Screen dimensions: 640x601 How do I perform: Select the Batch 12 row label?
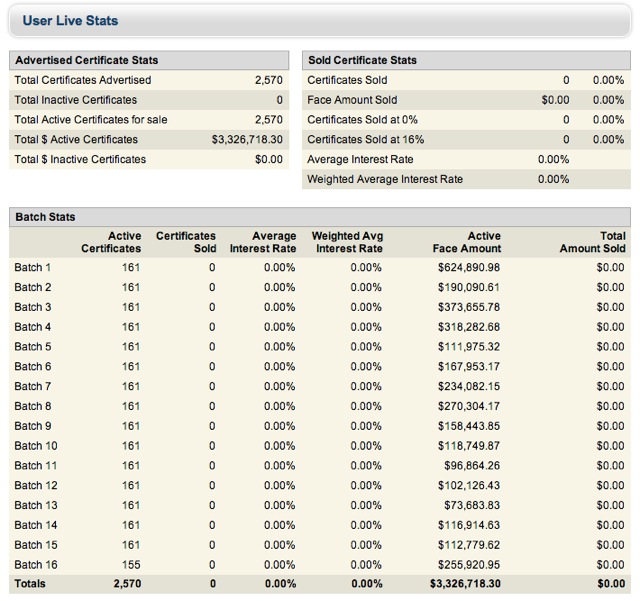[x=36, y=485]
